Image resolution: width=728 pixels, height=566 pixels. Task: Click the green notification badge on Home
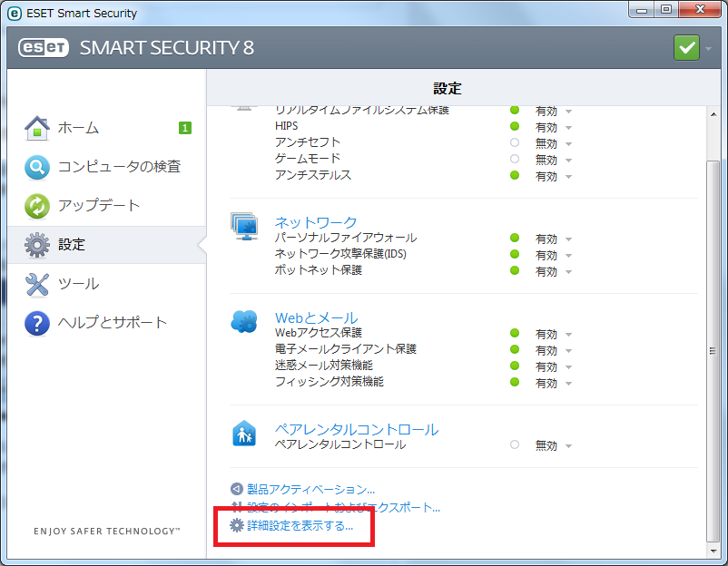click(x=185, y=128)
